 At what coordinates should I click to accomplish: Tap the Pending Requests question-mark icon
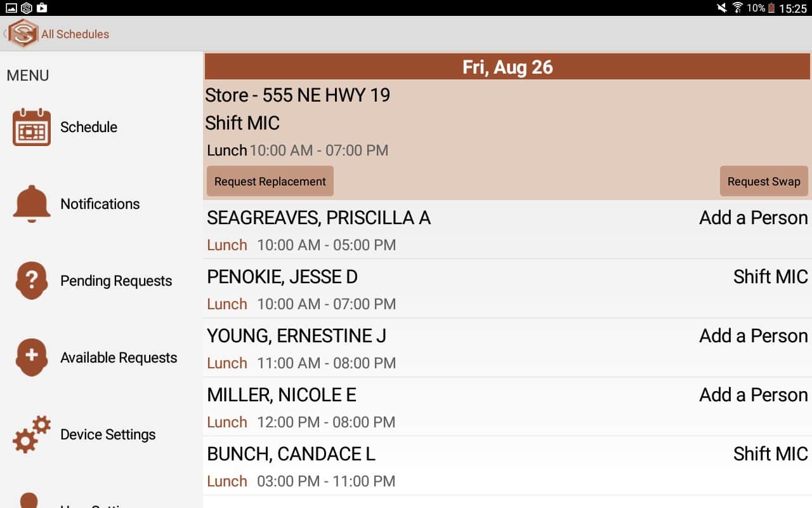(x=32, y=281)
